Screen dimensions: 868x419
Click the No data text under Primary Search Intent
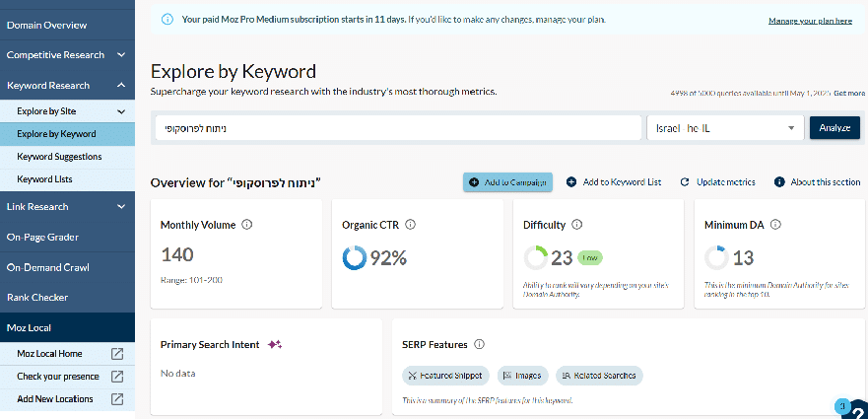[x=177, y=374]
